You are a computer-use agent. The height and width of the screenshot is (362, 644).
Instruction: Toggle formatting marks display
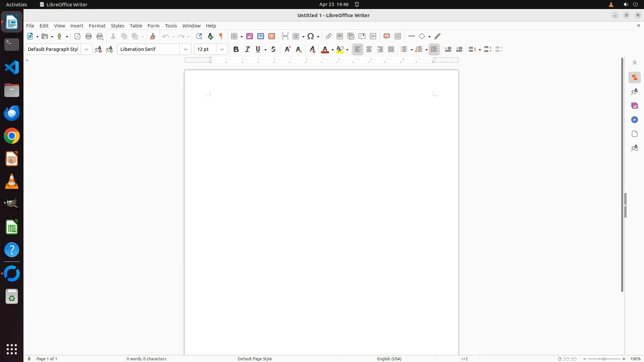pos(221,37)
